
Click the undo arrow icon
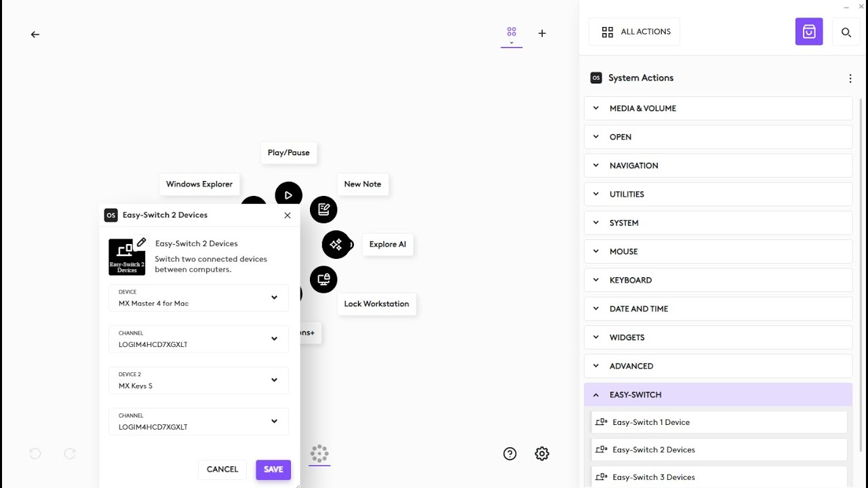click(35, 454)
